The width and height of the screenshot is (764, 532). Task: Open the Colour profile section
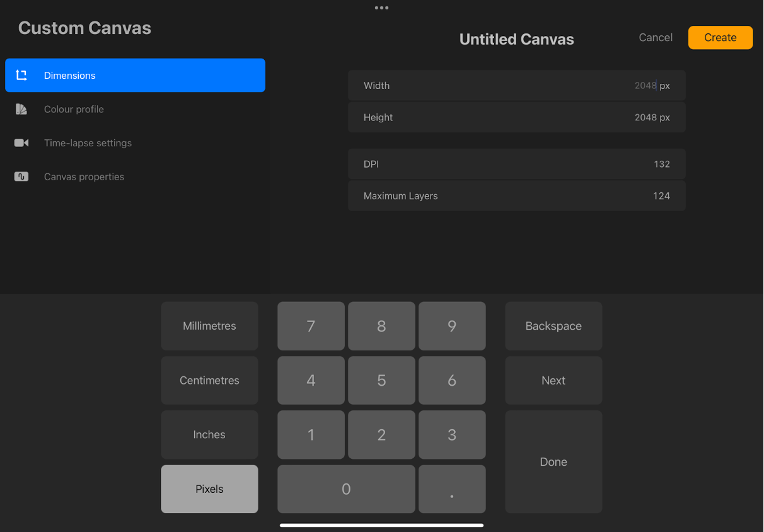pyautogui.click(x=74, y=109)
